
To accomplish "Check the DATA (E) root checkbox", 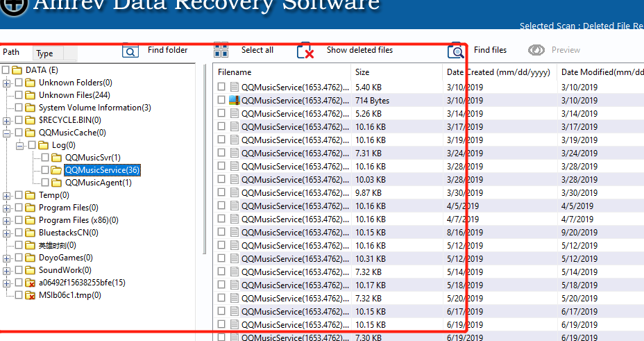I will [6, 70].
